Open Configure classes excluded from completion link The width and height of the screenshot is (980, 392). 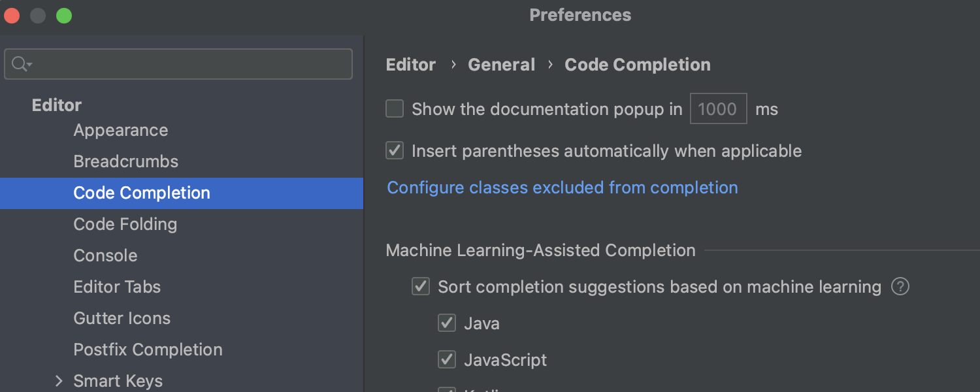pyautogui.click(x=563, y=188)
